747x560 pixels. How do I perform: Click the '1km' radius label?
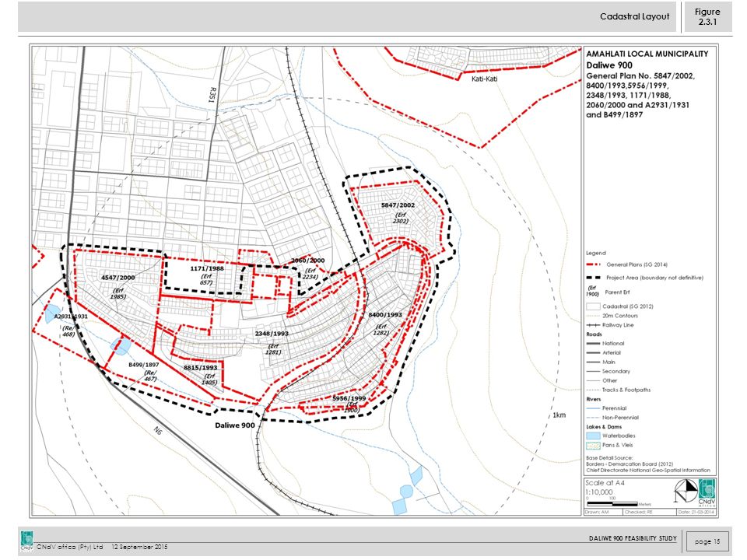(559, 415)
